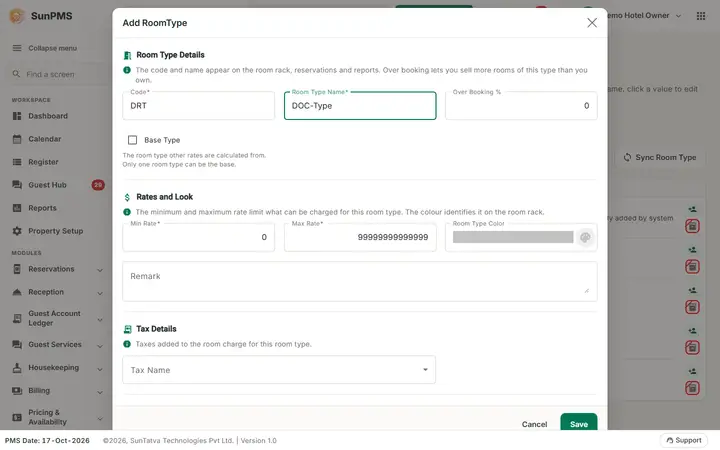
Task: Open the Register menu item
Action: tap(43, 162)
